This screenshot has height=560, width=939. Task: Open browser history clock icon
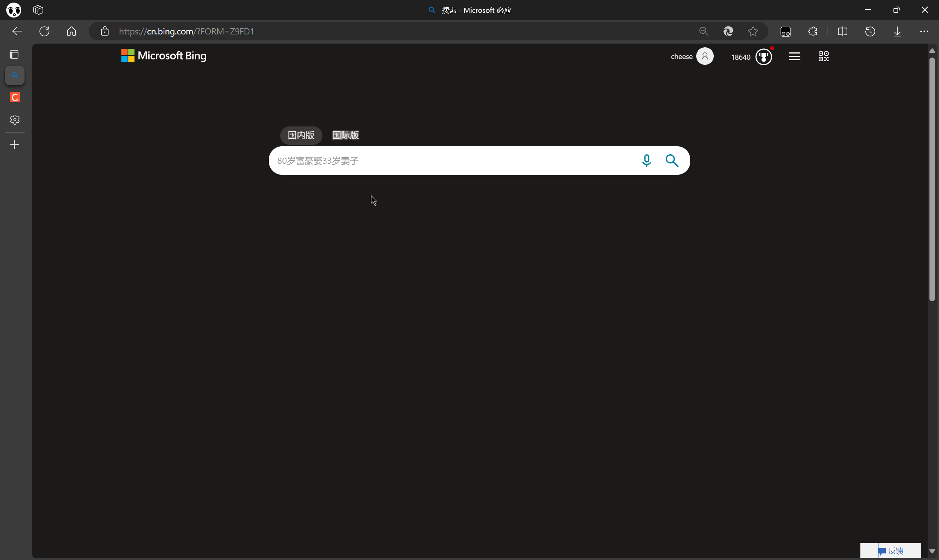point(870,31)
